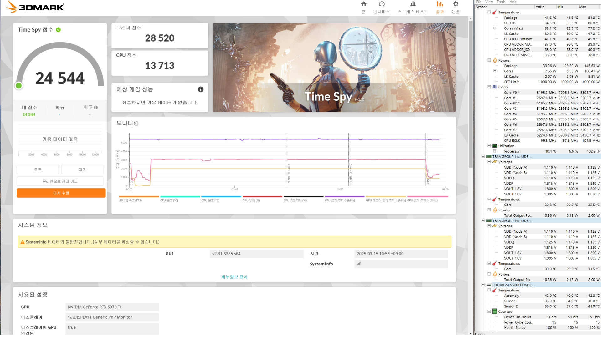Select the Results bar chart icon
The width and height of the screenshot is (601, 364).
point(440,4)
